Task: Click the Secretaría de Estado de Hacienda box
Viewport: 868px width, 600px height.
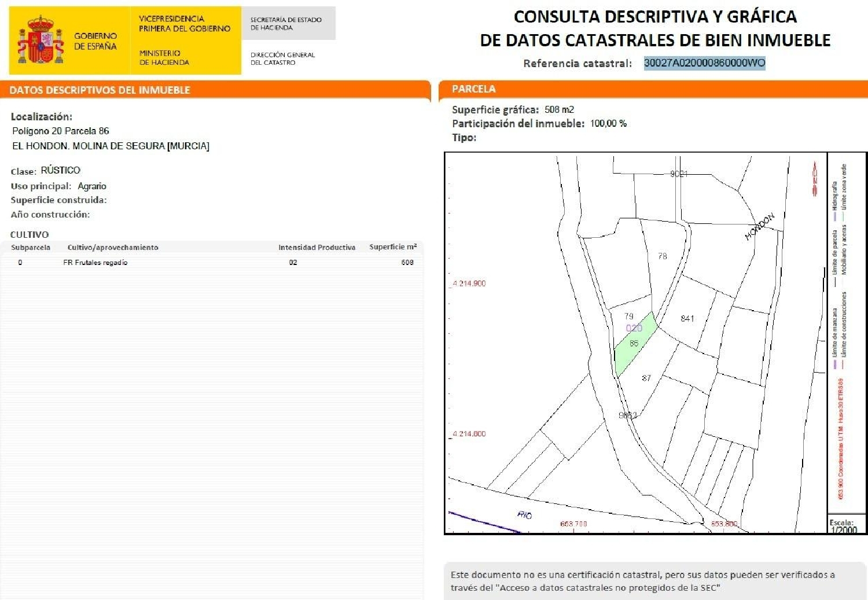Action: tap(288, 24)
